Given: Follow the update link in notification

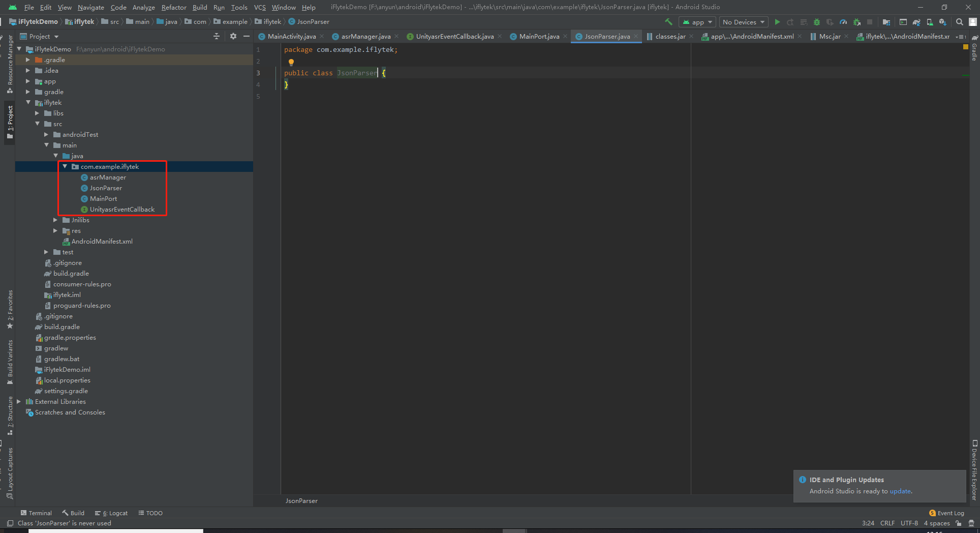Looking at the screenshot, I should click(x=900, y=491).
